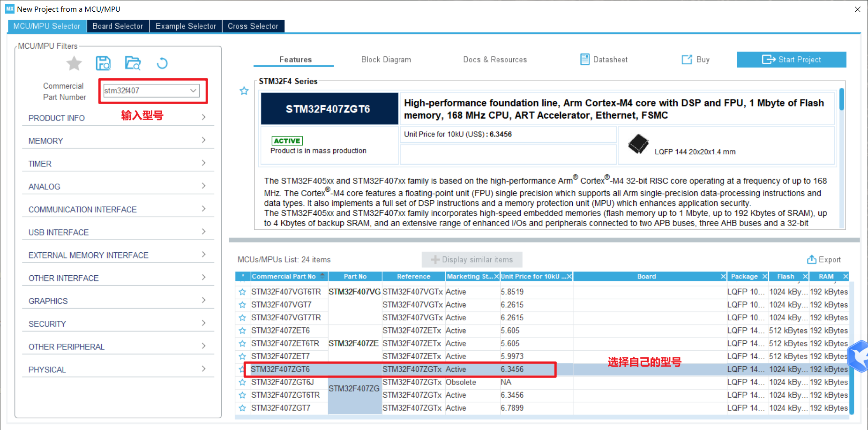Star the STM32F4 Series as favorite
The width and height of the screenshot is (868, 430).
(x=244, y=91)
